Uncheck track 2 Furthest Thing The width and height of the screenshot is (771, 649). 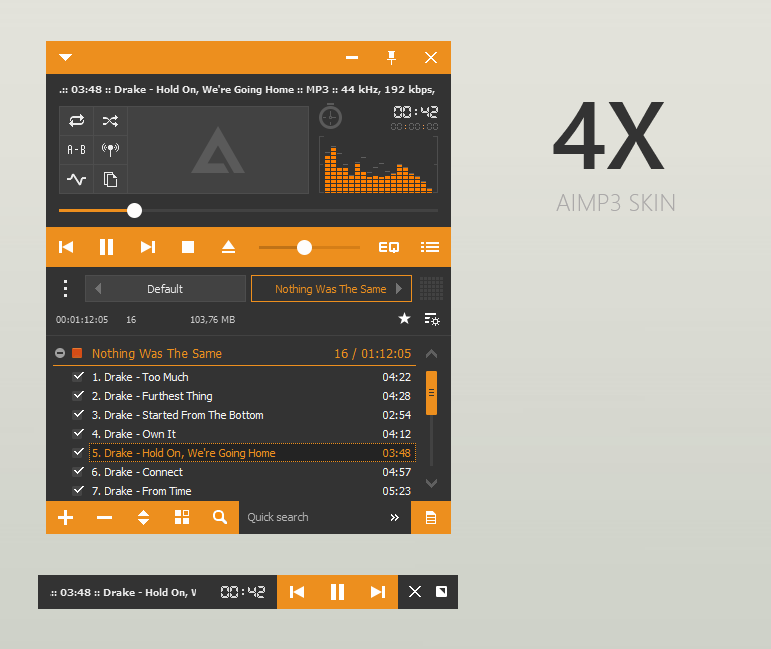[x=78, y=395]
